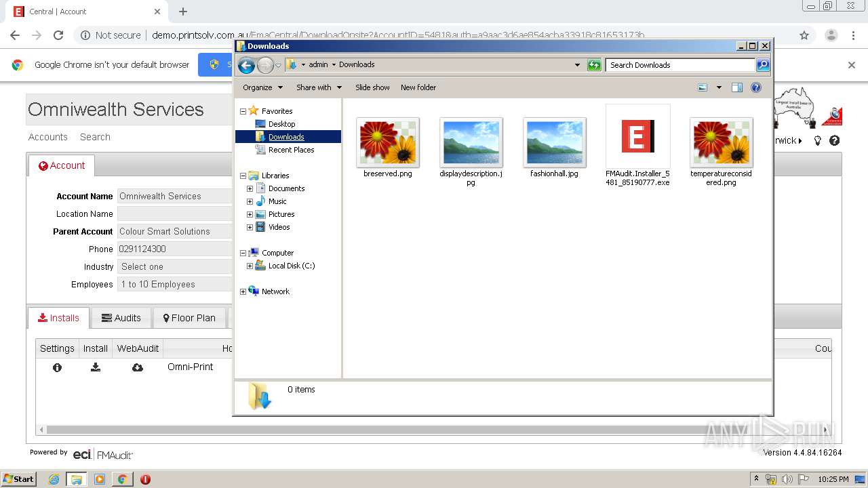The height and width of the screenshot is (488, 868).
Task: Expand the Music library node
Action: click(250, 201)
